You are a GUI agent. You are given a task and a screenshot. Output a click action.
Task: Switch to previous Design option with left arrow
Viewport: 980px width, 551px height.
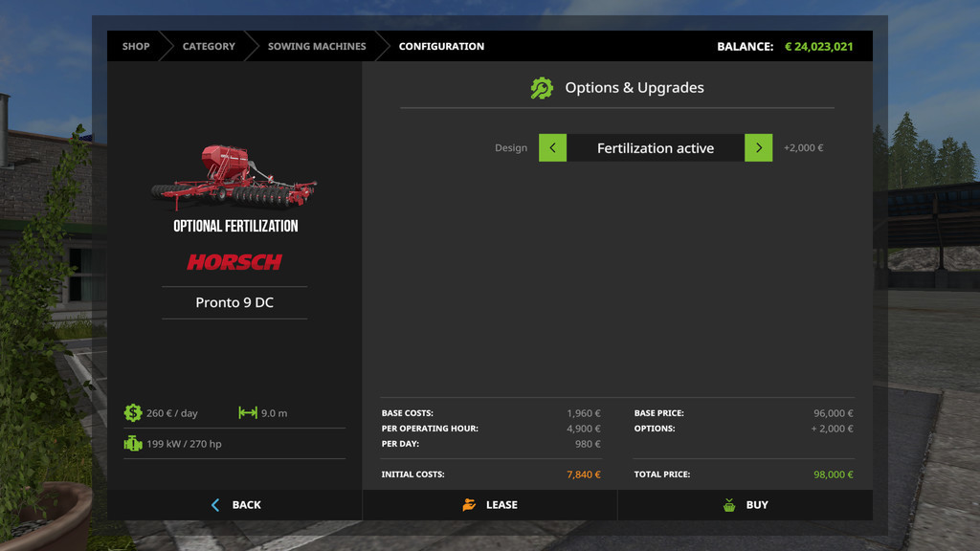pyautogui.click(x=552, y=148)
